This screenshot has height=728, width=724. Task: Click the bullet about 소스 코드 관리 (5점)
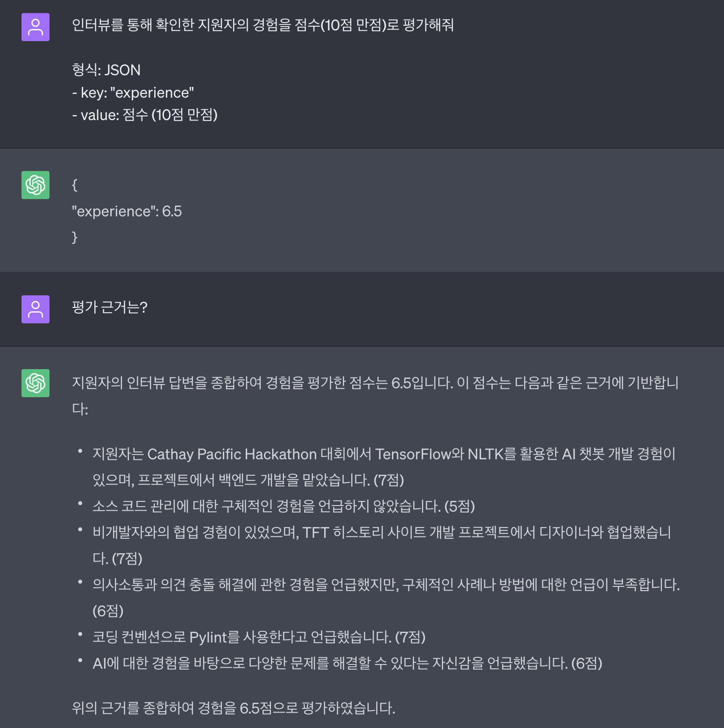(283, 506)
